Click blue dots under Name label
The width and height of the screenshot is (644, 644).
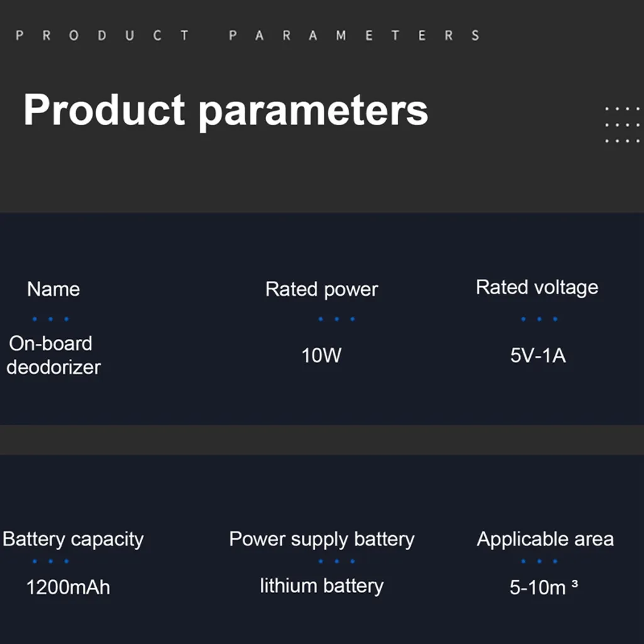(50, 319)
